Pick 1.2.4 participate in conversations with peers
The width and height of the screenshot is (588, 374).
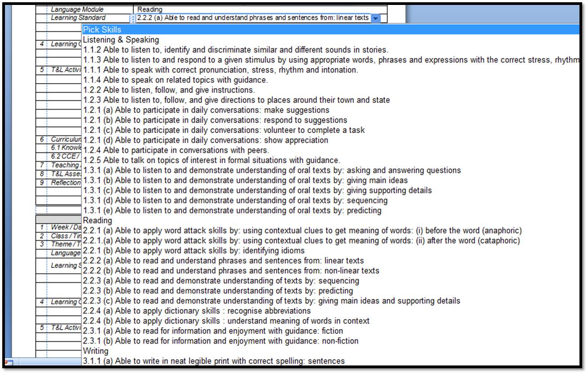pos(176,150)
